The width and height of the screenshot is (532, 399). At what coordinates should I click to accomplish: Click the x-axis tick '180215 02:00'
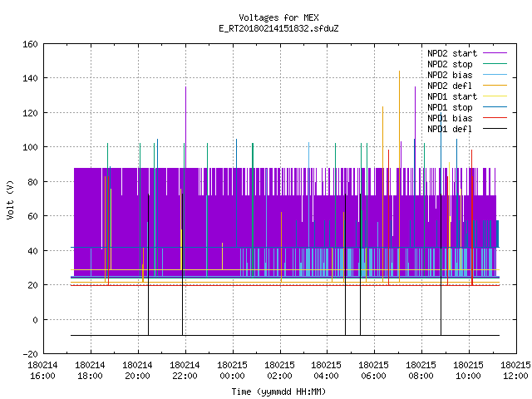[279, 371]
